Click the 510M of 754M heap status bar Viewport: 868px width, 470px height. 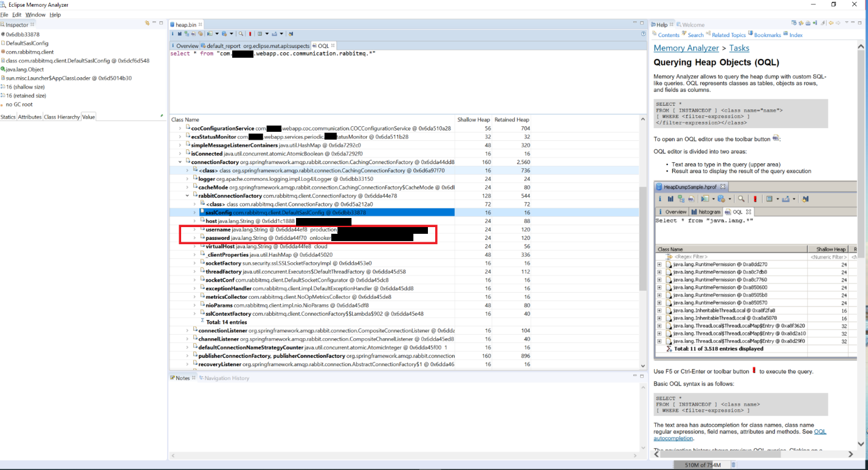pos(701,465)
